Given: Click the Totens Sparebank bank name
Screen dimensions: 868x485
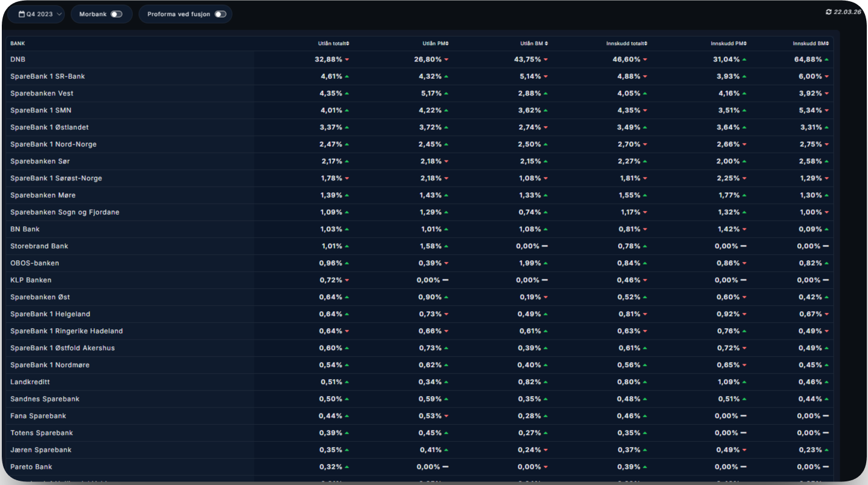Looking at the screenshot, I should pyautogui.click(x=41, y=433).
